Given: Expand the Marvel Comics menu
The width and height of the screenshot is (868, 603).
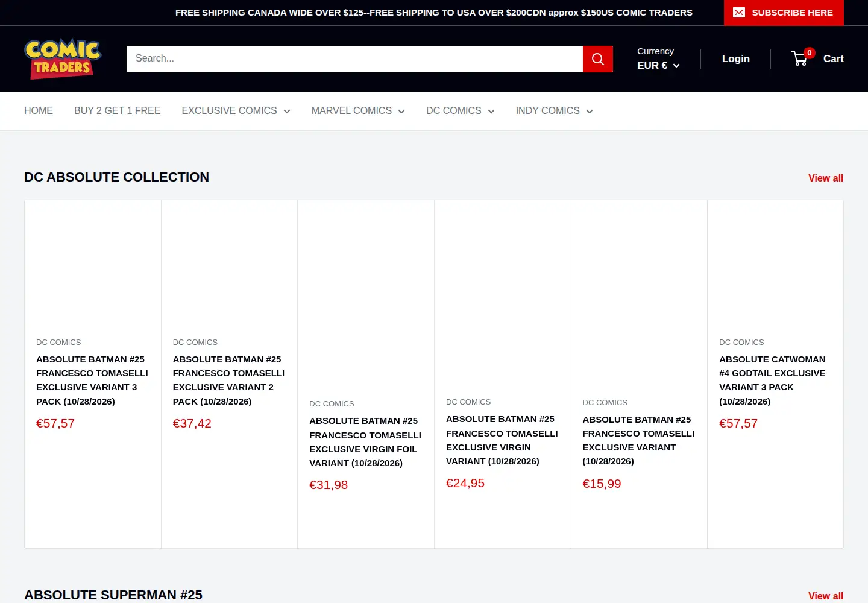Looking at the screenshot, I should pyautogui.click(x=358, y=111).
